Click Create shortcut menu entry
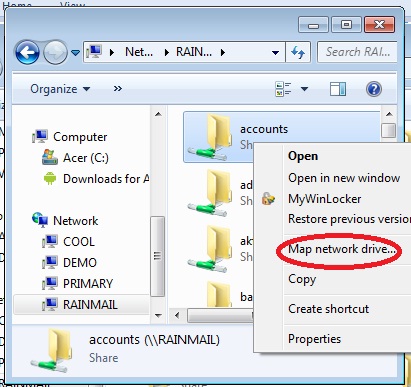The height and width of the screenshot is (387, 411). 328,309
